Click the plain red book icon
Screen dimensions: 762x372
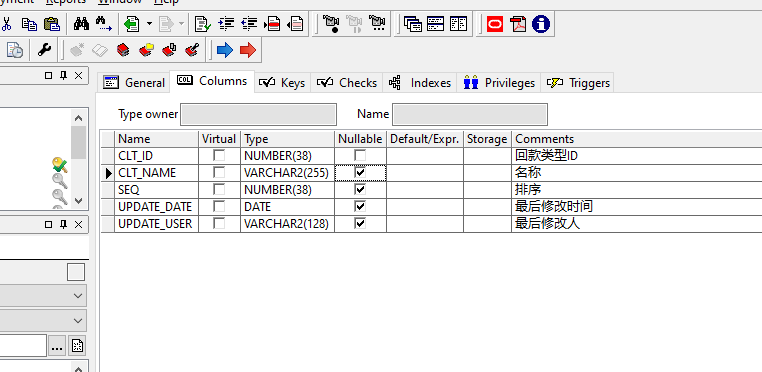click(x=123, y=50)
